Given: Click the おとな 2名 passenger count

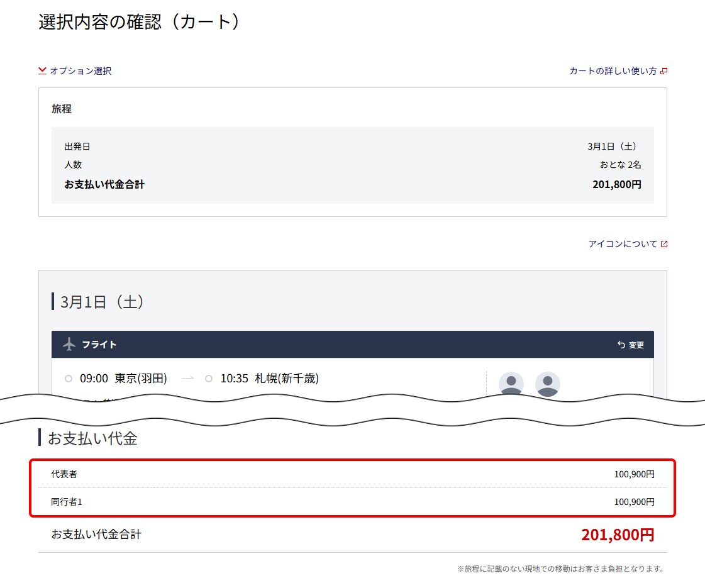Looking at the screenshot, I should [x=620, y=165].
